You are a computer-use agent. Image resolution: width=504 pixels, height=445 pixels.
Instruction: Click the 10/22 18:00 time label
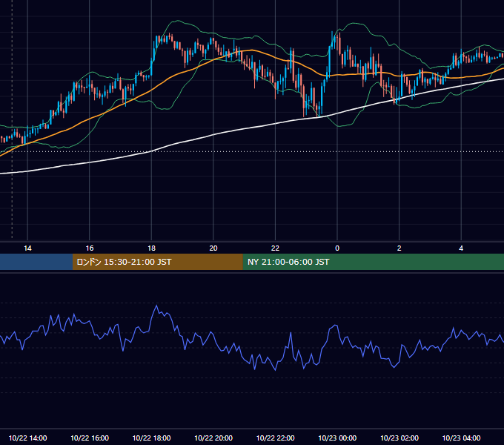click(151, 438)
